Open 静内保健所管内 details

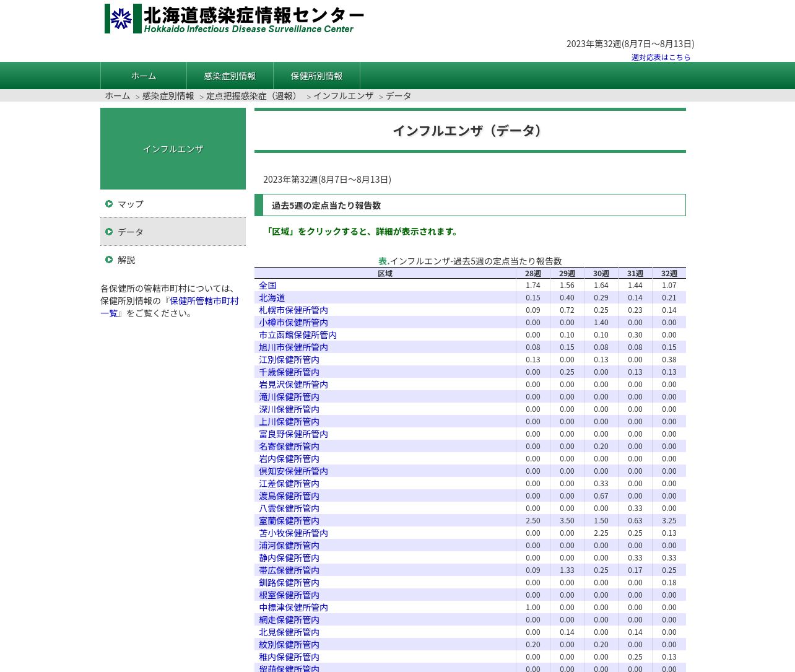(x=289, y=558)
